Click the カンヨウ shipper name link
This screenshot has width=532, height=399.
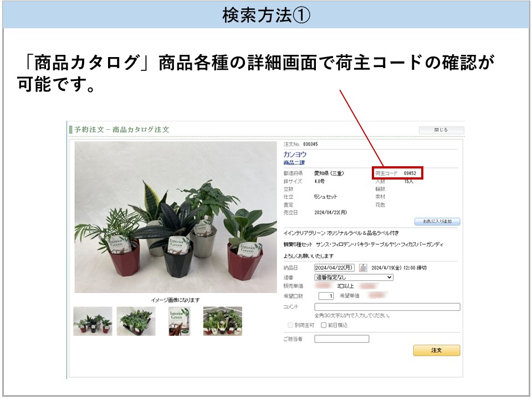(295, 155)
